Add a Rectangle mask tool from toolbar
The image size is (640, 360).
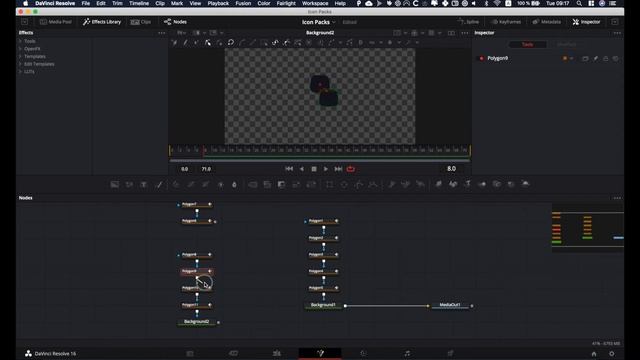click(329, 184)
